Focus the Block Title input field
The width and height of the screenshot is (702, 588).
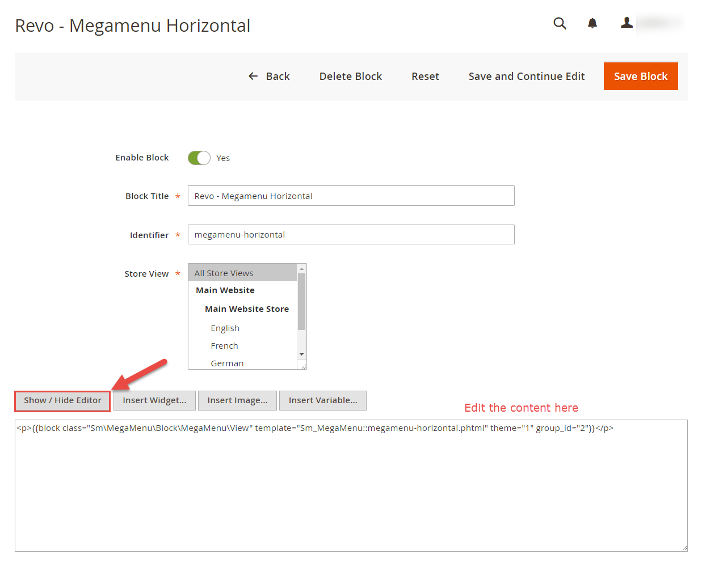(x=351, y=196)
